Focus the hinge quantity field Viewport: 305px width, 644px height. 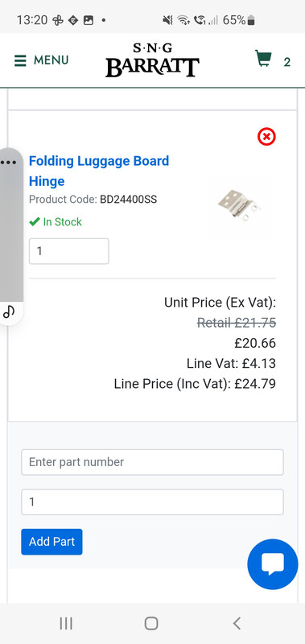pyautogui.click(x=69, y=251)
